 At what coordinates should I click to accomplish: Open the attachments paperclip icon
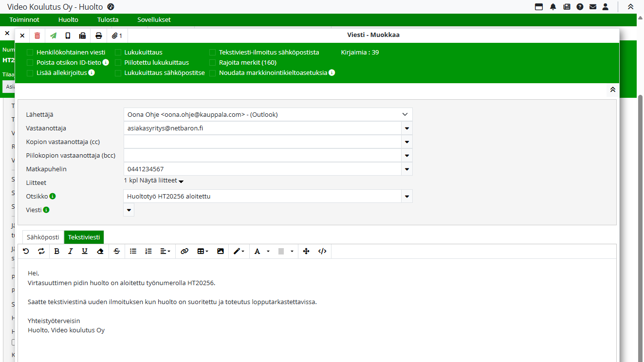117,36
